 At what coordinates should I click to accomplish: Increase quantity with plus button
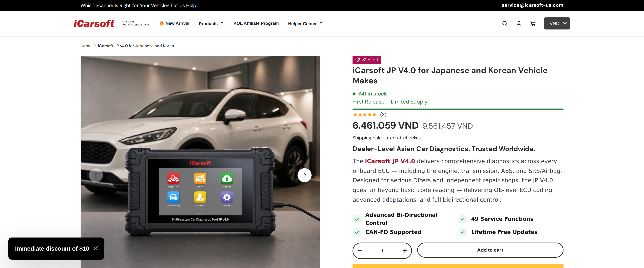405,251
